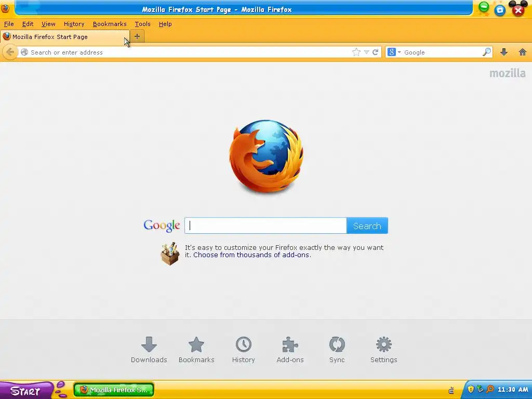Open the Bookmarks menu in menu bar

[110, 24]
